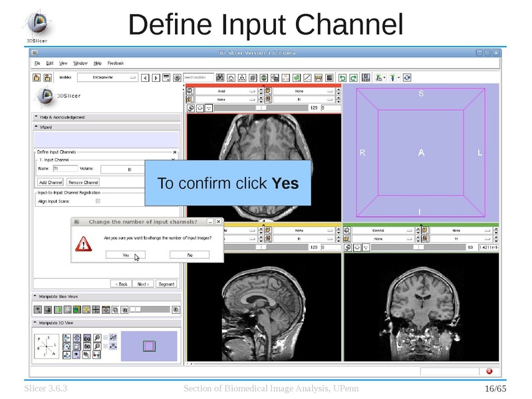Click the load data icon at top left
Screen dimensions: 532x399
pyautogui.click(x=37, y=78)
